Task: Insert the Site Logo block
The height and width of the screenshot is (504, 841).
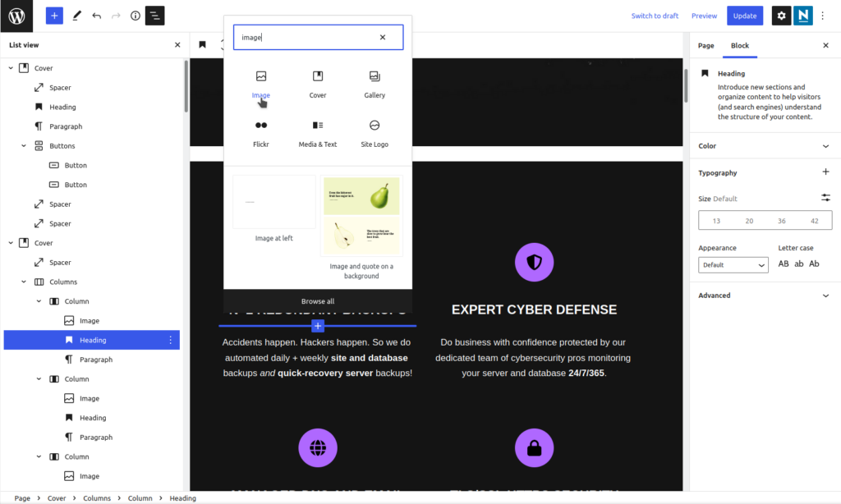Action: [x=375, y=134]
